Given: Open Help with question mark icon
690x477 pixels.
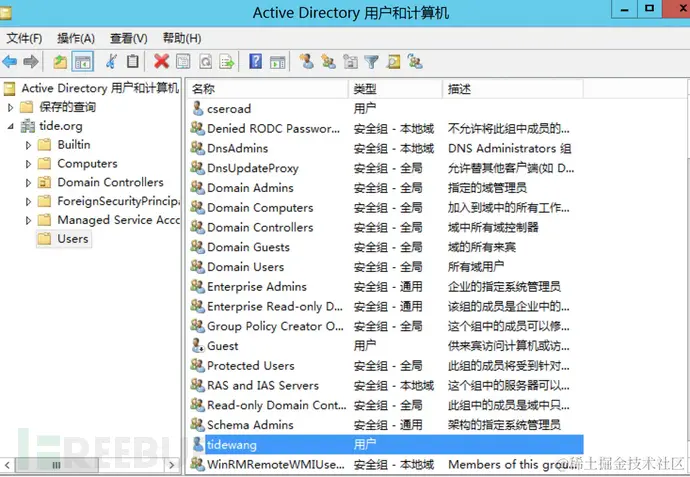Looking at the screenshot, I should [256, 61].
